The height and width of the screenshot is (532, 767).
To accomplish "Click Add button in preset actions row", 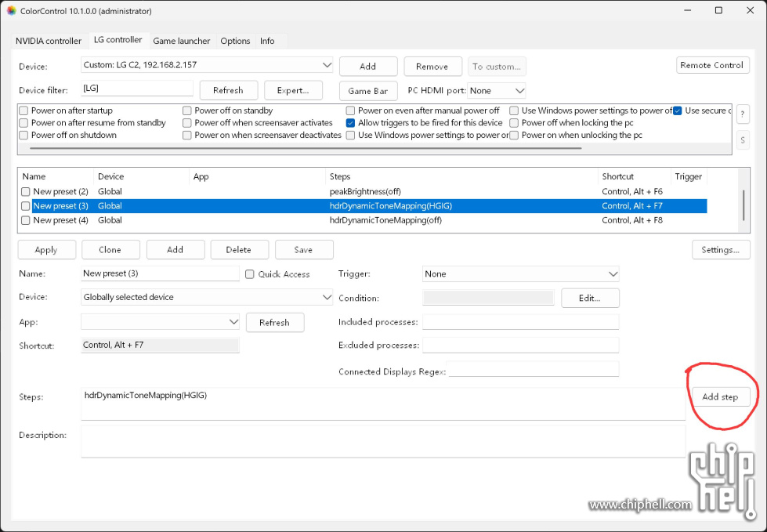I will tap(175, 250).
